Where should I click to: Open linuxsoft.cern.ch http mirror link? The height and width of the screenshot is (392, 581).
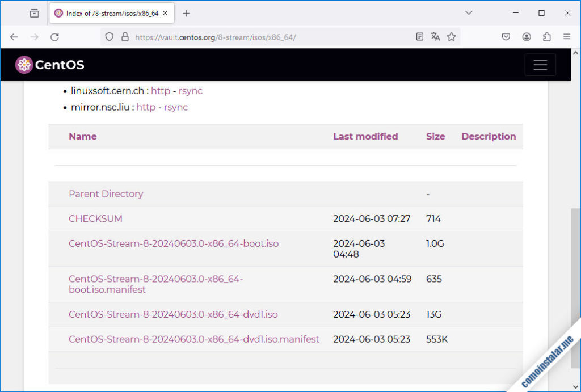161,91
